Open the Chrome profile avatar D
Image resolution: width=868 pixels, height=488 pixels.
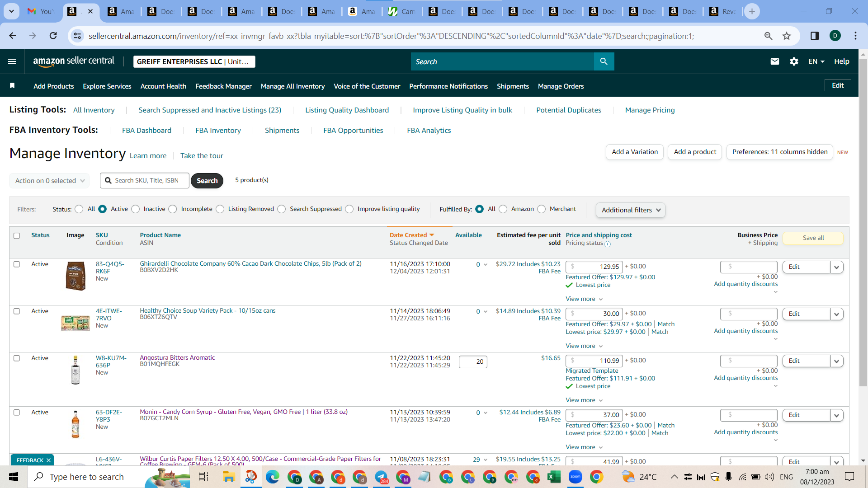[835, 36]
